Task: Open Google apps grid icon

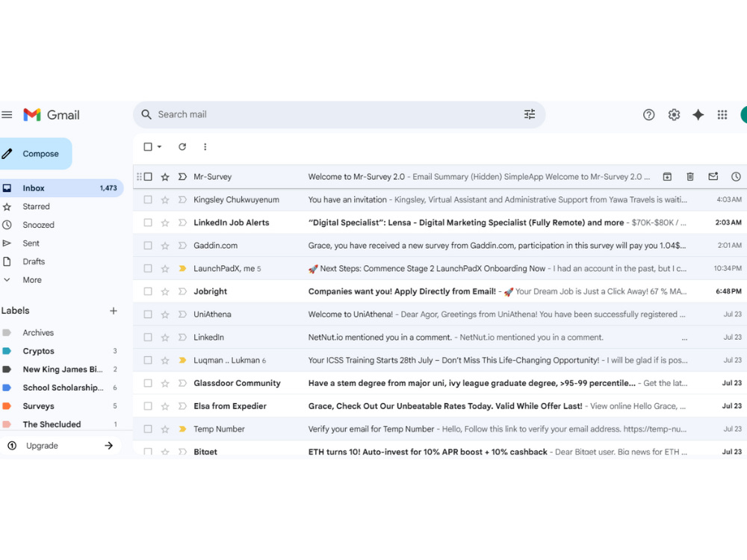Action: coord(722,115)
